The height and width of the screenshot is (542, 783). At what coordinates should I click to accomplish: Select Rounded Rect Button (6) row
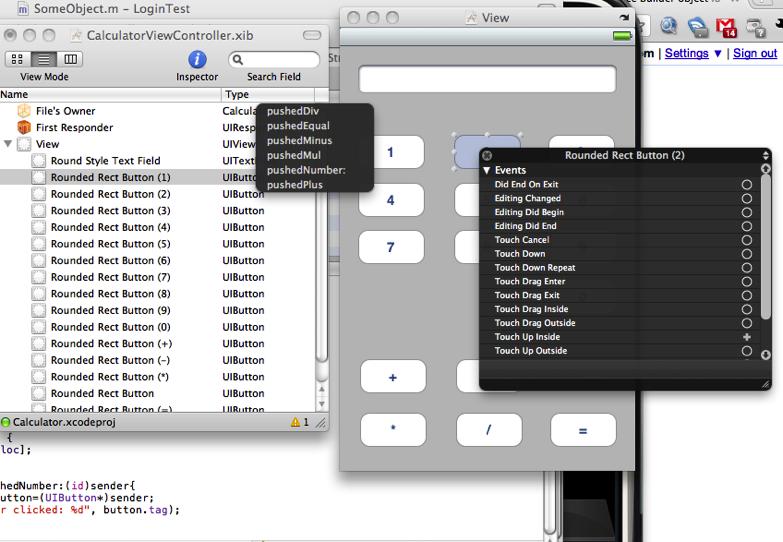pyautogui.click(x=158, y=260)
